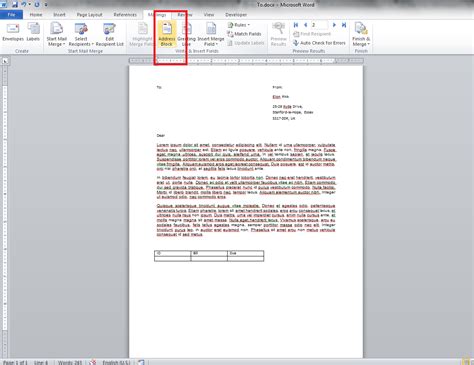Viewport: 474px width, 365px height.
Task: Click the 'Line' indicator in status bar
Action: point(41,362)
